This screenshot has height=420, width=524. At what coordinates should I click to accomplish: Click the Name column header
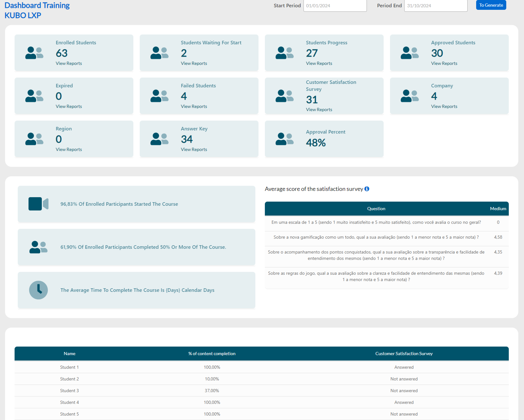(x=70, y=354)
